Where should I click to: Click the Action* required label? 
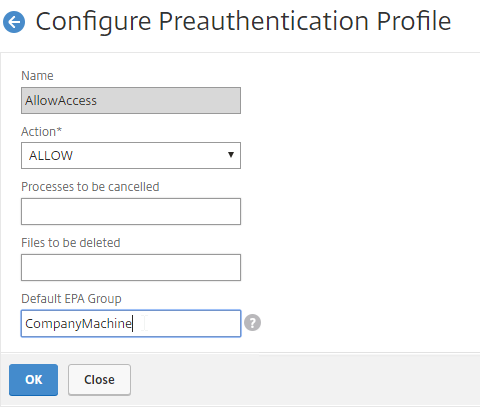click(x=42, y=132)
